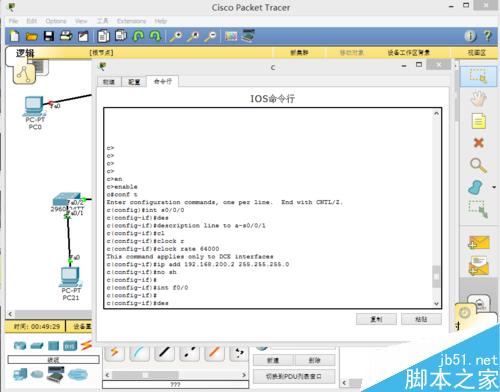Select Hubs device category icon
The image size is (500, 392).
[53, 346]
